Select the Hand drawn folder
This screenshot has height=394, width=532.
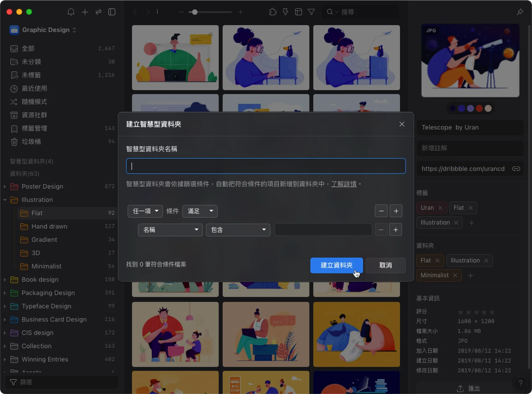(67, 226)
